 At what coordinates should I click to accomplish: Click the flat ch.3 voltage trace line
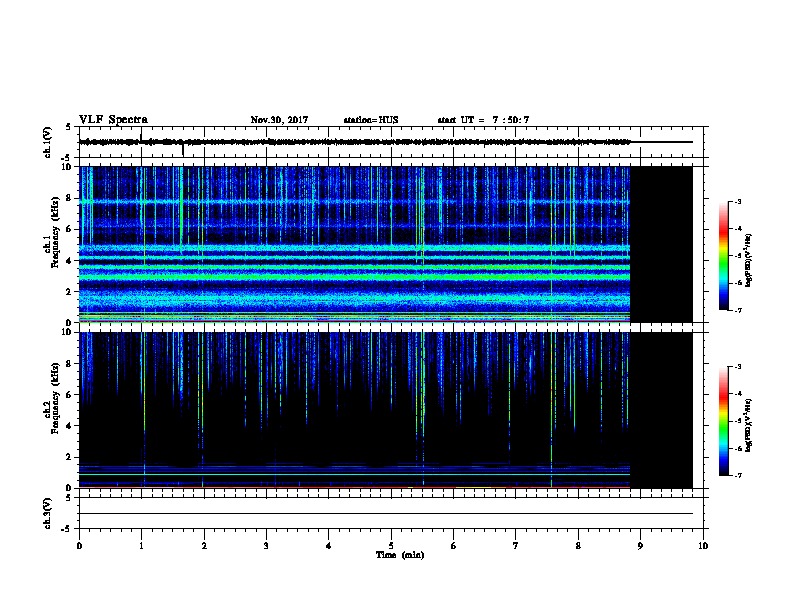click(x=386, y=514)
